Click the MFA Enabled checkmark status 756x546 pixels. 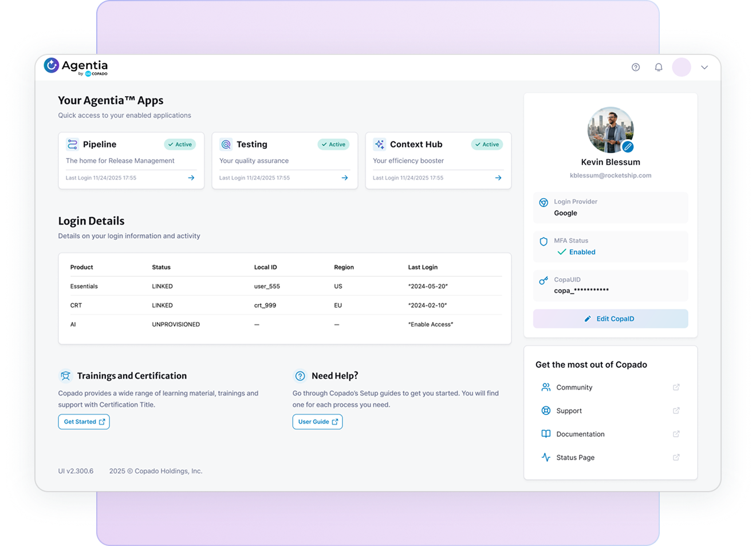click(576, 252)
